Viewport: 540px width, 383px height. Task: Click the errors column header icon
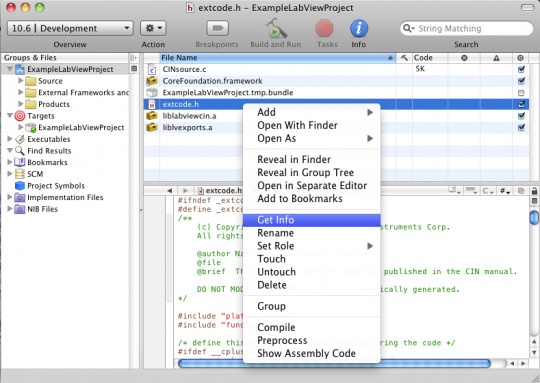pos(464,58)
